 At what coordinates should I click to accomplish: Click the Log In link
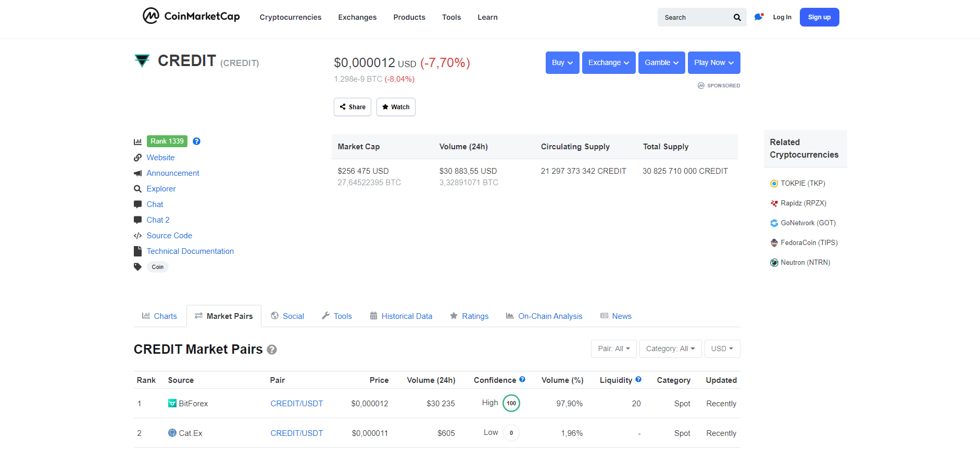coord(782,17)
